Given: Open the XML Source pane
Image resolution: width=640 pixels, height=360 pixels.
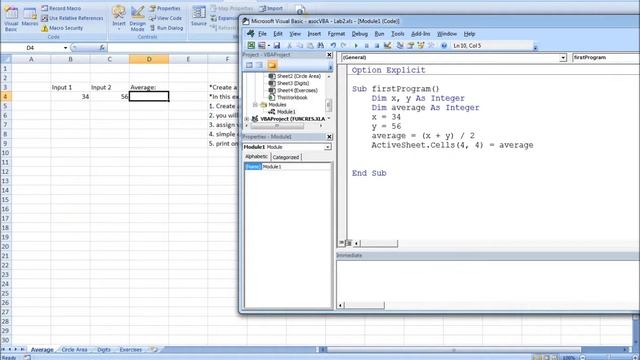Looking at the screenshot, I should 199,17.
